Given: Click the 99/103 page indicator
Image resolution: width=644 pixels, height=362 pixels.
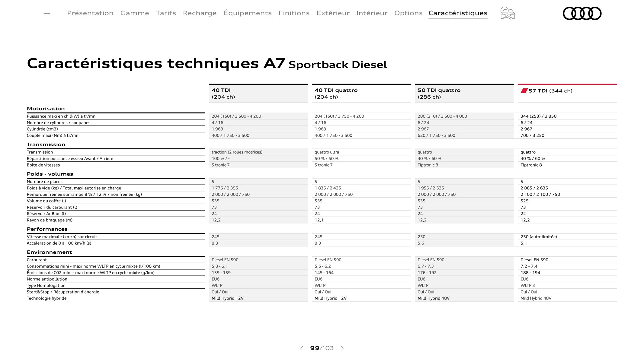Looking at the screenshot, I should point(322,348).
